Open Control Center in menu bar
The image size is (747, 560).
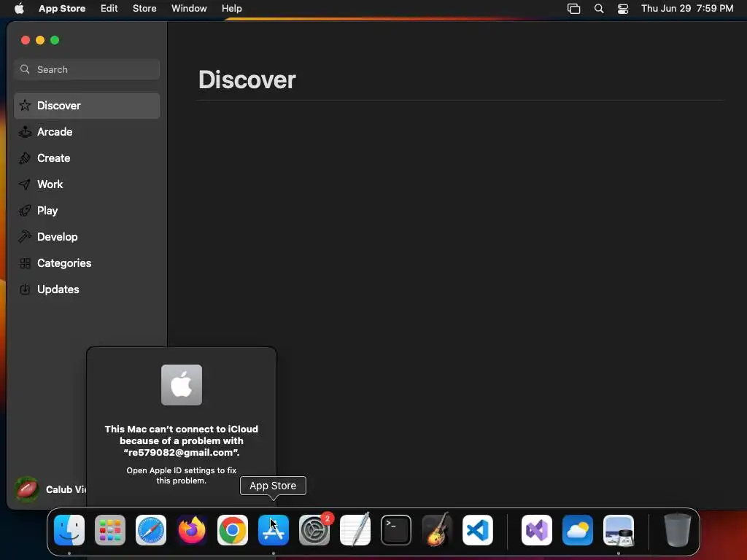[623, 8]
